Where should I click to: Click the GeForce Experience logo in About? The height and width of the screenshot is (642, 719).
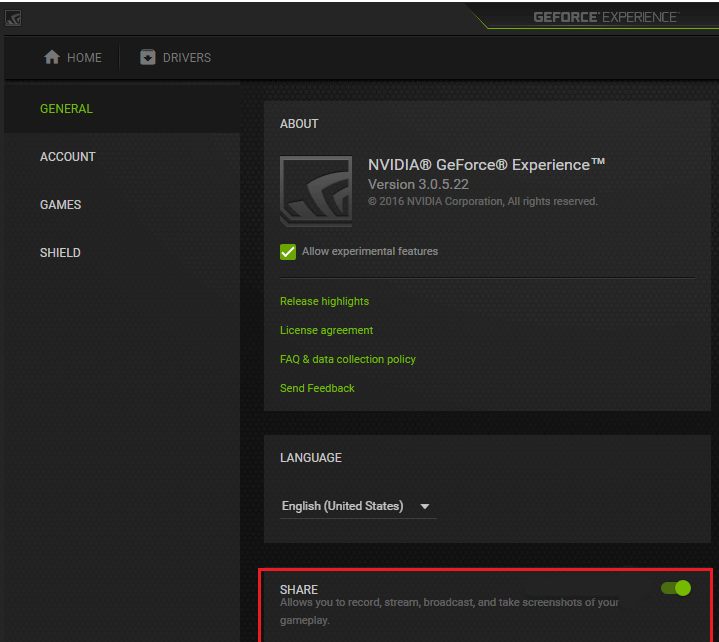click(x=316, y=191)
